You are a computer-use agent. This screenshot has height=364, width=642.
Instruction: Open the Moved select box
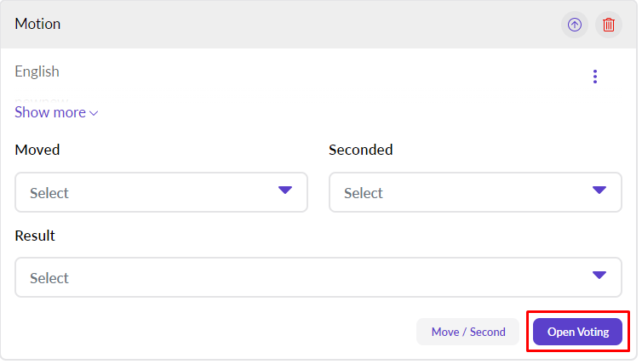point(161,193)
